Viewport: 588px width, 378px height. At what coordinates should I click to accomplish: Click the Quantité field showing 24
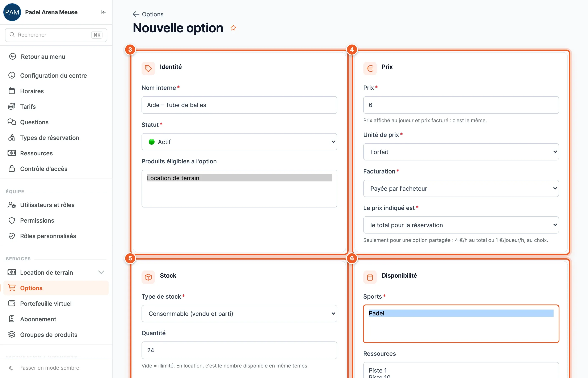[x=239, y=350]
